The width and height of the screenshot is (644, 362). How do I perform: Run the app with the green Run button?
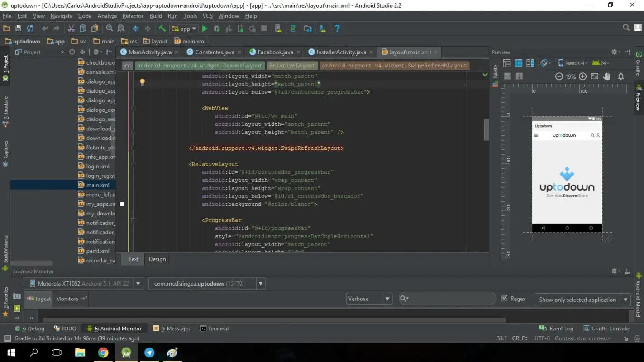[205, 28]
